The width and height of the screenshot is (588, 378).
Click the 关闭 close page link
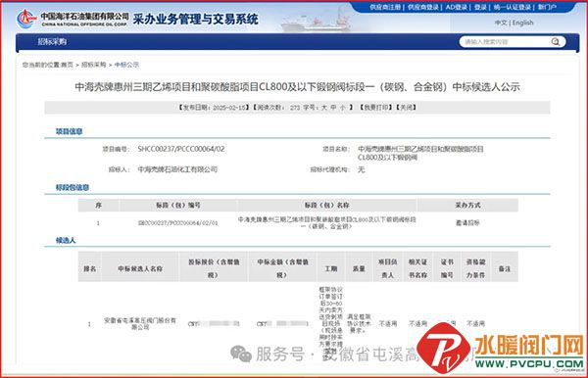click(406, 108)
